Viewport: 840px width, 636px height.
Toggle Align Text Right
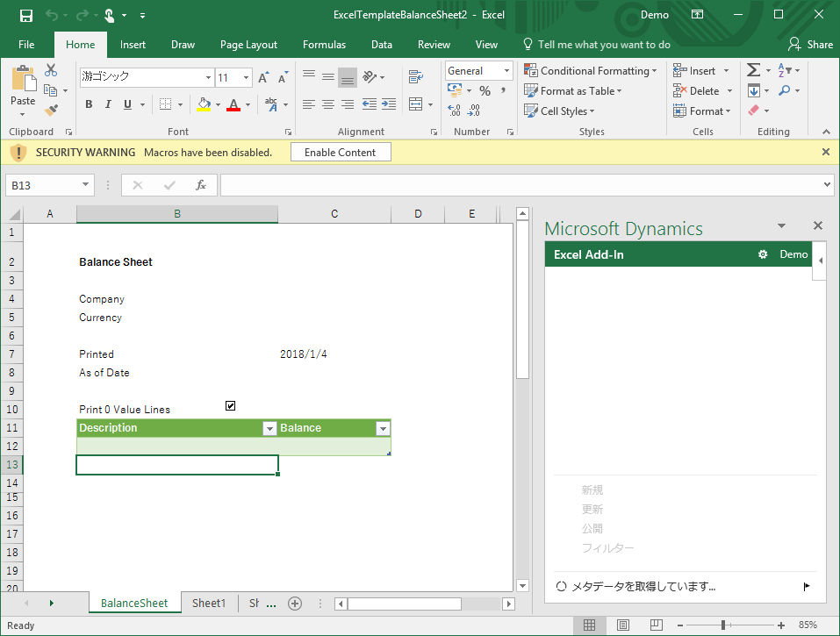click(348, 104)
